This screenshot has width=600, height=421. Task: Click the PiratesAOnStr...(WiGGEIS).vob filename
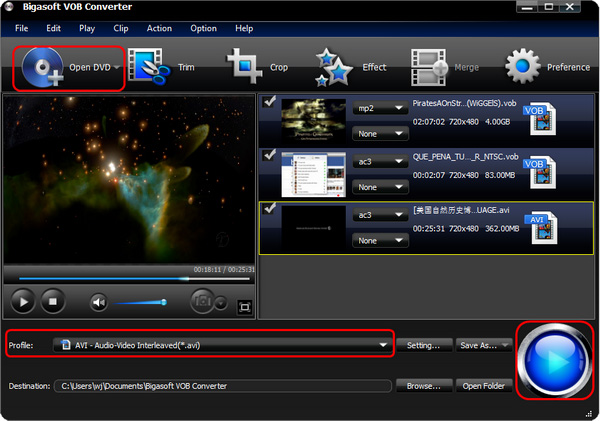[x=464, y=103]
